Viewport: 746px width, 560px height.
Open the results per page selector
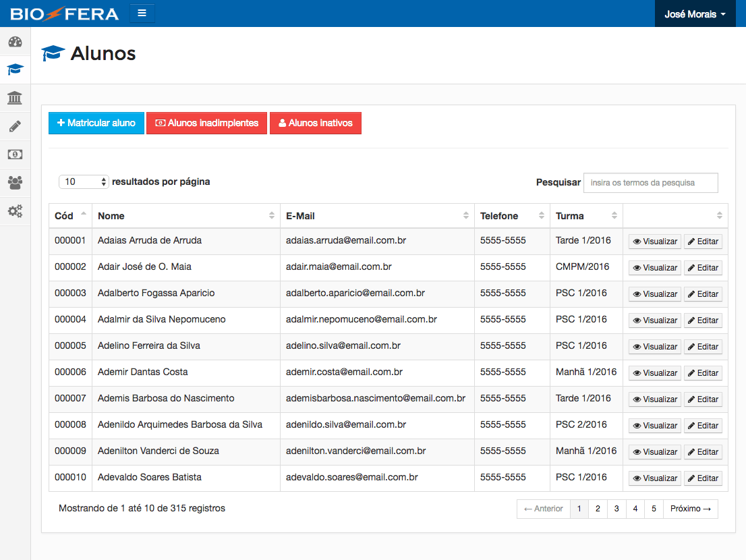(x=84, y=181)
